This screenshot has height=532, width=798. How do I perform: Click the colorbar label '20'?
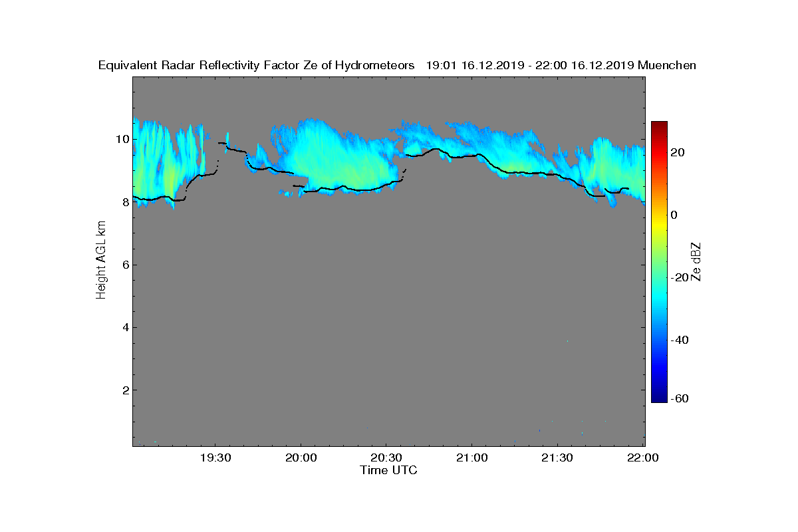click(x=678, y=152)
